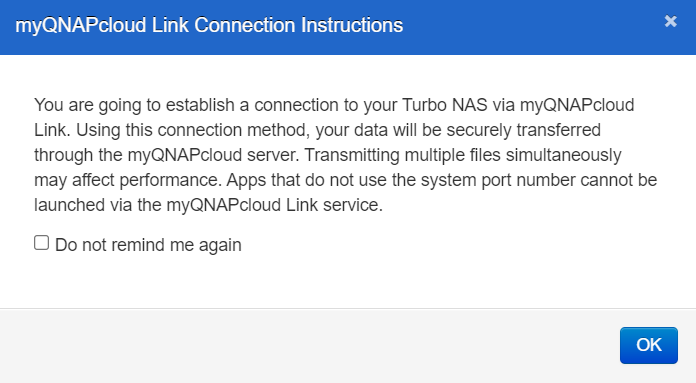
Task: Click the words 'Turbo NAS' in the message
Action: pos(445,106)
